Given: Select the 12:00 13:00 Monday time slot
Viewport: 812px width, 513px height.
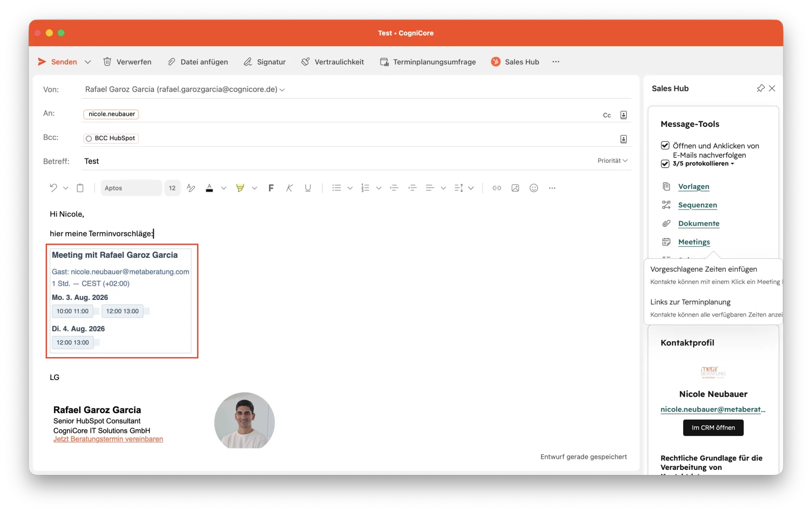Looking at the screenshot, I should (x=122, y=312).
